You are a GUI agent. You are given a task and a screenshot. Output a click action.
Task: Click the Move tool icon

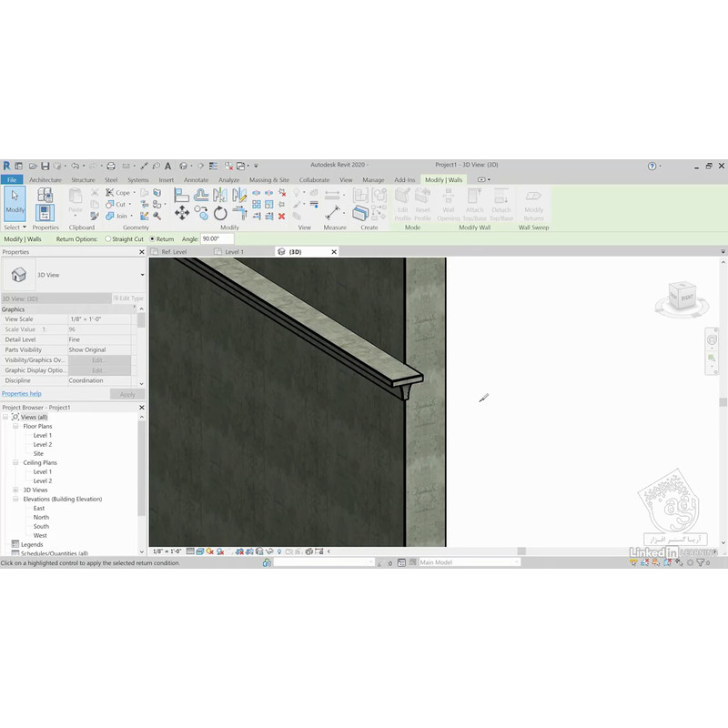(182, 213)
